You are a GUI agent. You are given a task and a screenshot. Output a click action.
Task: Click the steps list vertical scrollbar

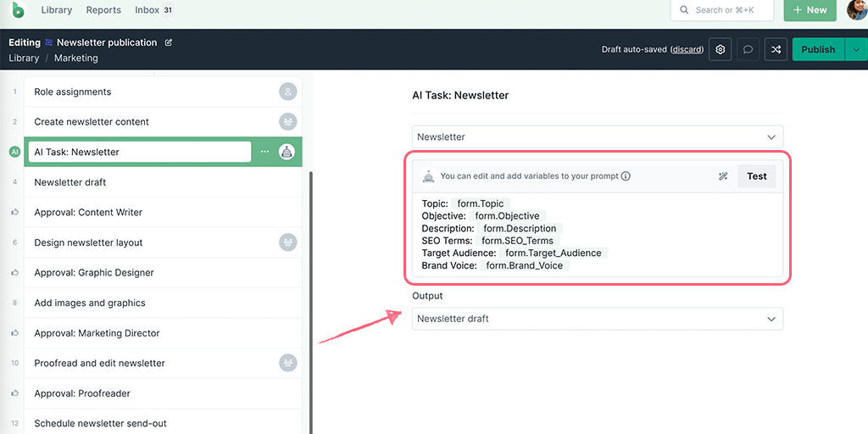point(310,302)
